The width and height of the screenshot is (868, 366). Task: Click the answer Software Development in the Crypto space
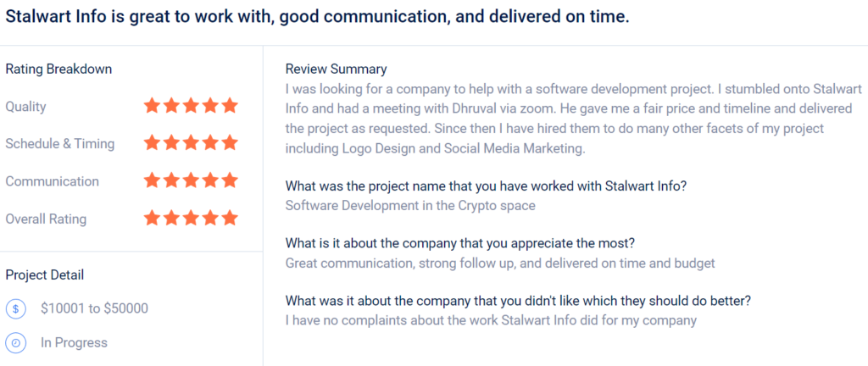coord(410,206)
